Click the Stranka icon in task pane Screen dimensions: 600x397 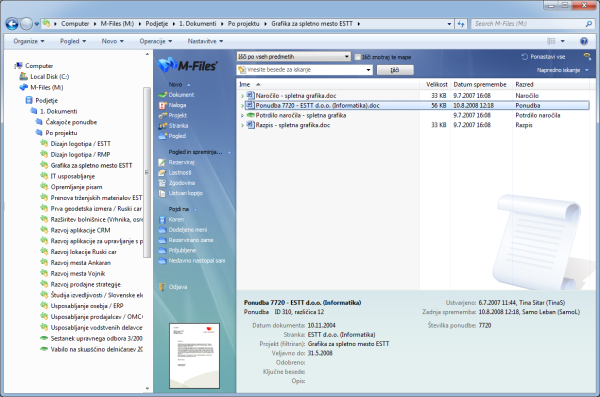[162, 126]
